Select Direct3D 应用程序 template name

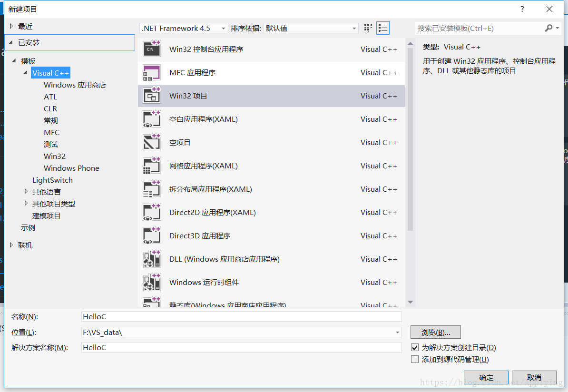pyautogui.click(x=200, y=236)
